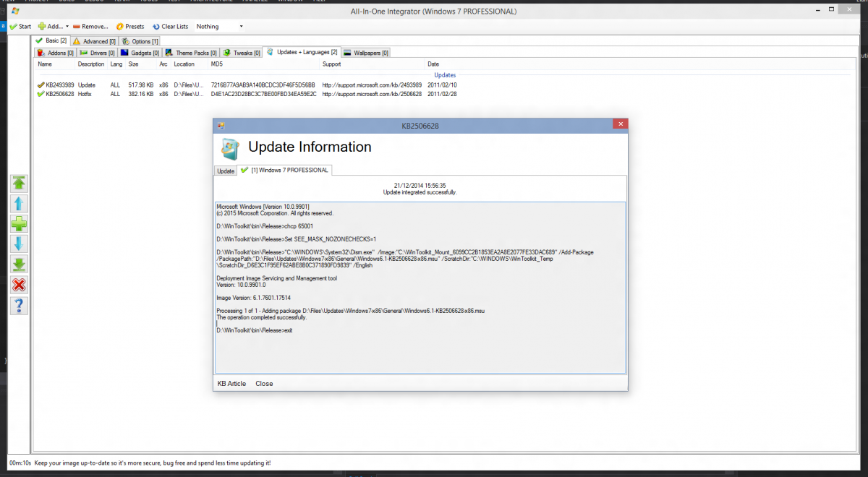Click the Lang column header
This screenshot has width=868, height=477.
click(x=116, y=64)
